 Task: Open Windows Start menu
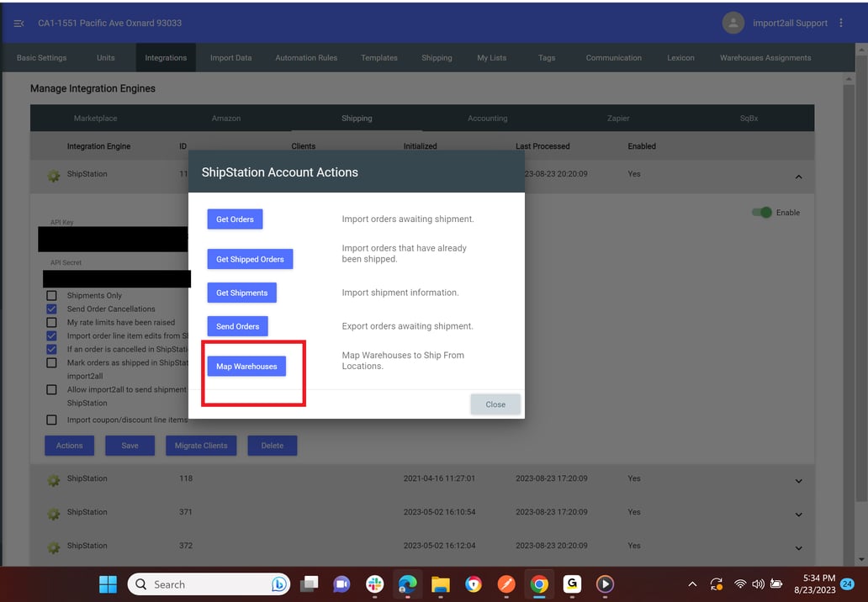(x=108, y=584)
